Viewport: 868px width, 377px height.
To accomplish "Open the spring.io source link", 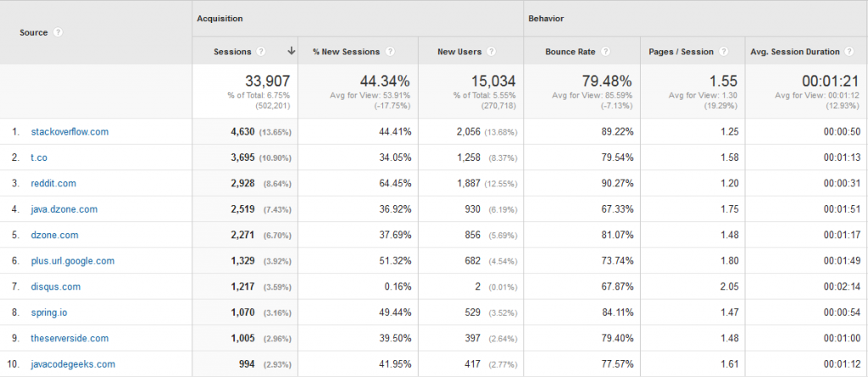I will [x=49, y=313].
